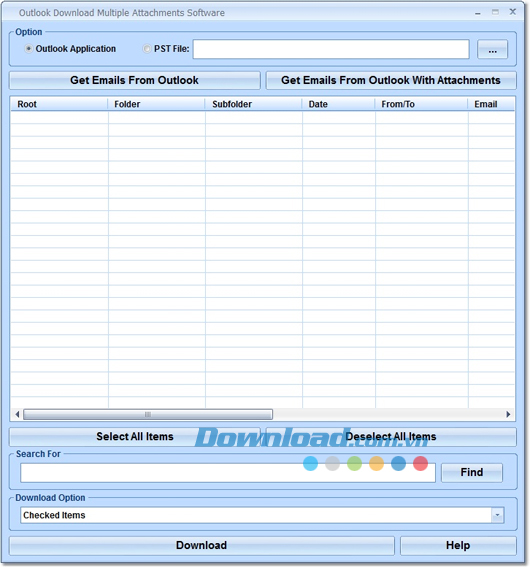
Task: Sort by the Email column header
Action: point(491,104)
